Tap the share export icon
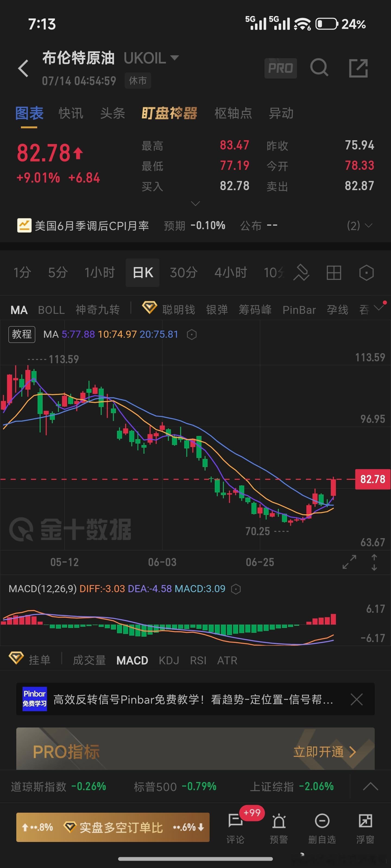Screen dimensions: 391x868 [x=358, y=68]
